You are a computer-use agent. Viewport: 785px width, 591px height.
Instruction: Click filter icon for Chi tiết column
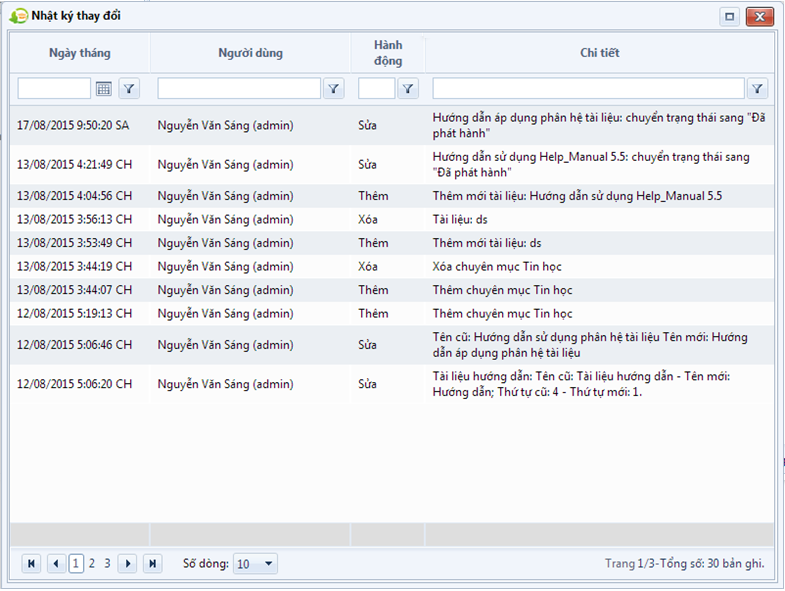pos(758,89)
